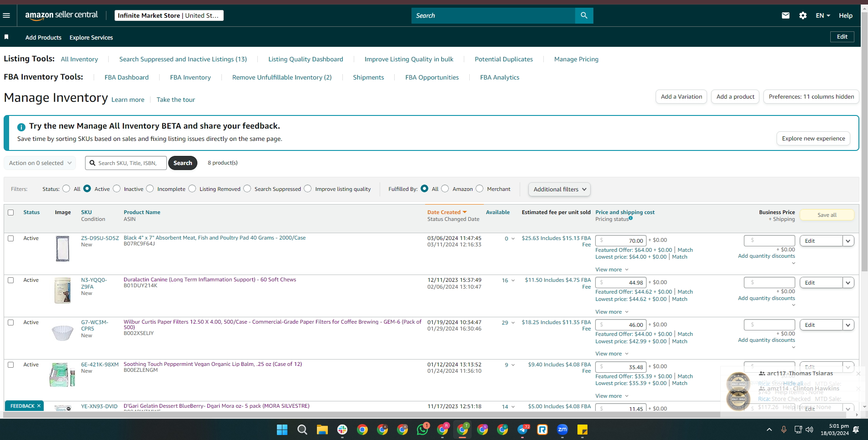Open File Explorer from the taskbar
The height and width of the screenshot is (440, 868).
[322, 430]
